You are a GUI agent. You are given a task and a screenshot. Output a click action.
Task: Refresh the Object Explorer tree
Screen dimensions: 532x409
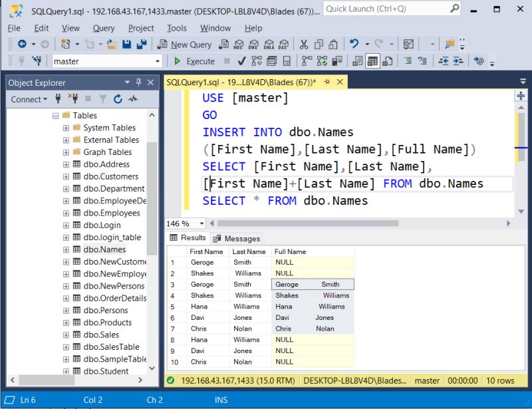118,98
